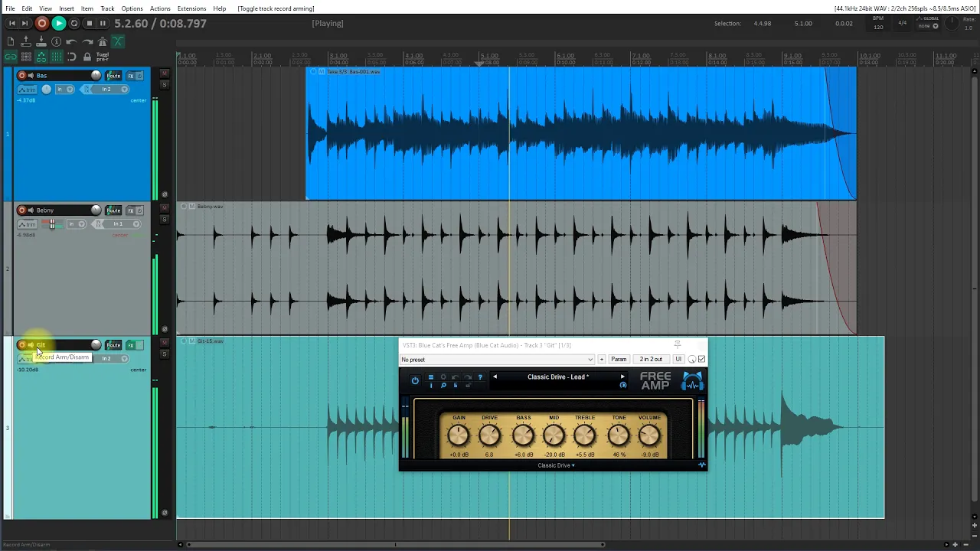Open the Free Amp main menu icon
Screen dimensions: 980x551
tap(430, 377)
